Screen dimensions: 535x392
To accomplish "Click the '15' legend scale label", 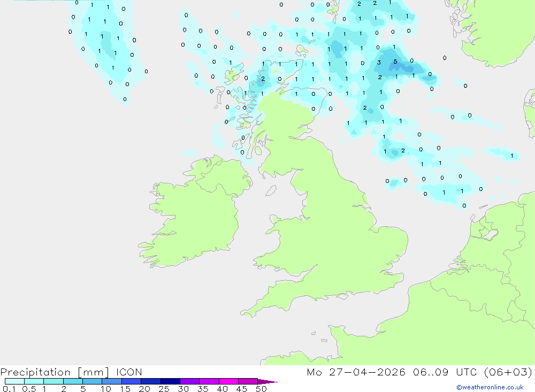I will coord(125,389).
